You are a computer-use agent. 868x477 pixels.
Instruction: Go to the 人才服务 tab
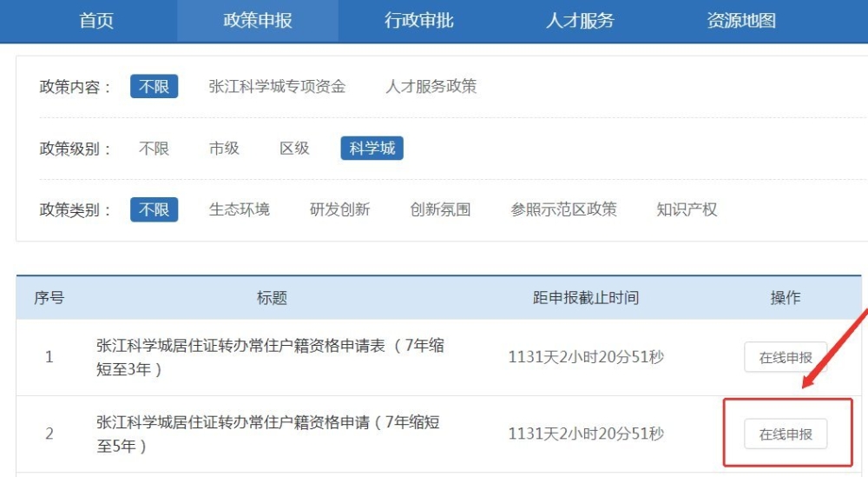[x=580, y=21]
